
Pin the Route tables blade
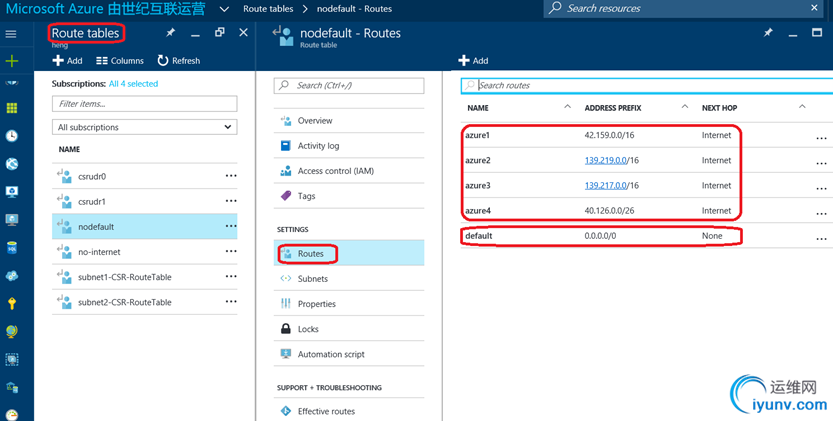click(x=171, y=33)
